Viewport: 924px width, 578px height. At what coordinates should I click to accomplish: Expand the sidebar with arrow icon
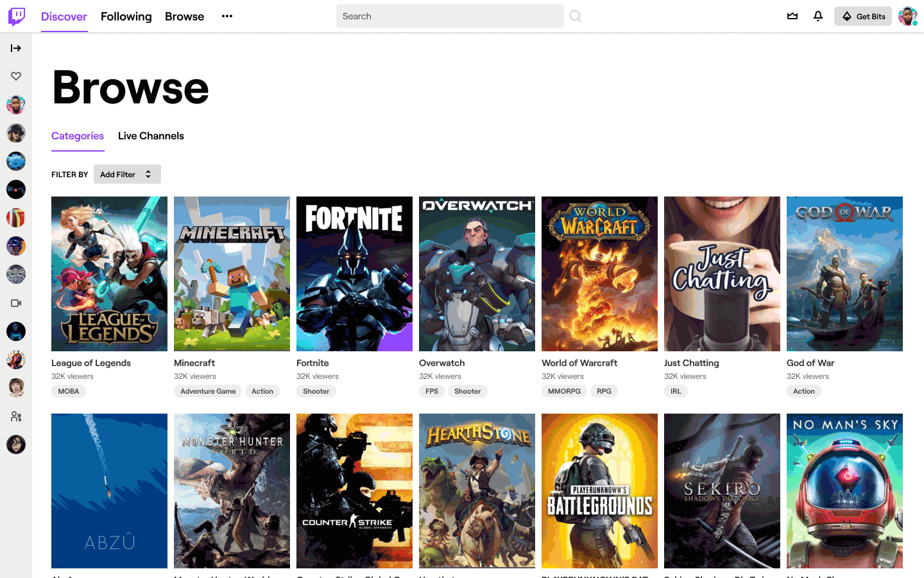(16, 48)
